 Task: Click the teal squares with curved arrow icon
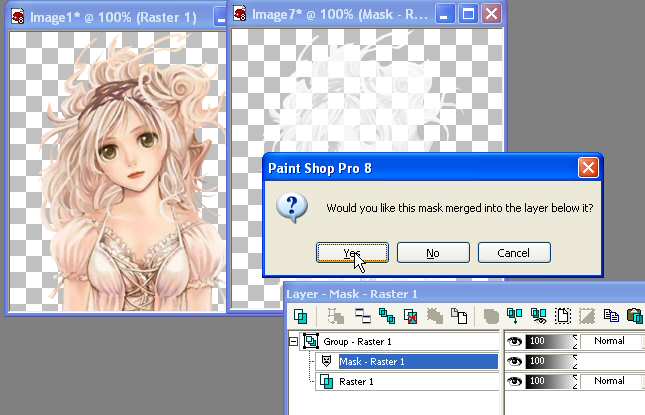coord(538,316)
